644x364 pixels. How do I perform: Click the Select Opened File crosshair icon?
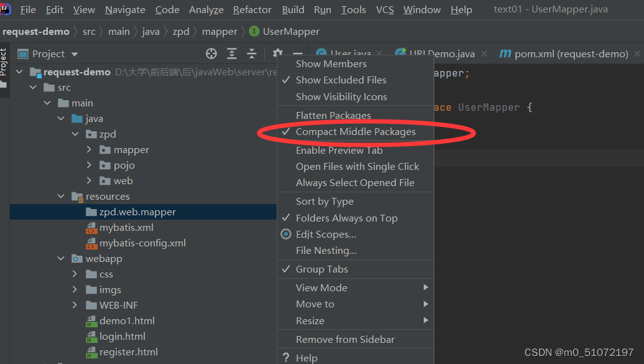coord(211,54)
